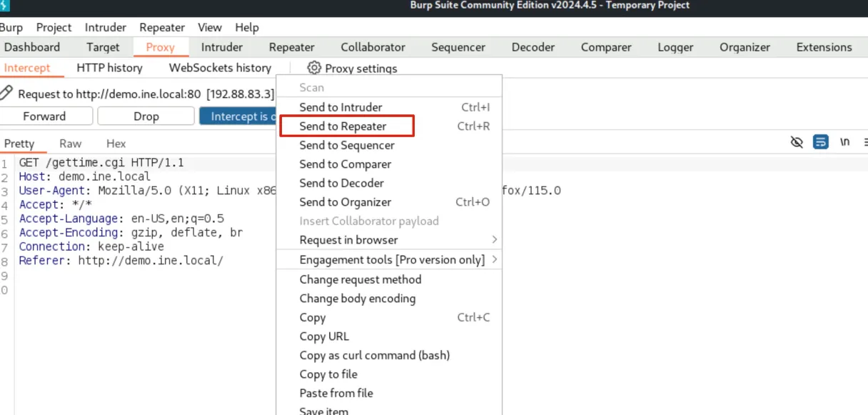Choose Send to Decoder
The image size is (868, 415).
[389, 184]
